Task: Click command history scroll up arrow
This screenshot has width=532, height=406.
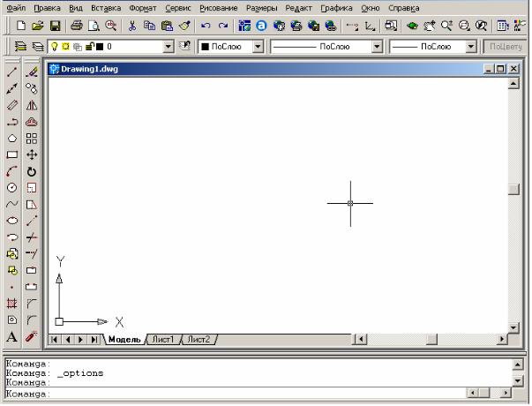Action: coord(518,365)
